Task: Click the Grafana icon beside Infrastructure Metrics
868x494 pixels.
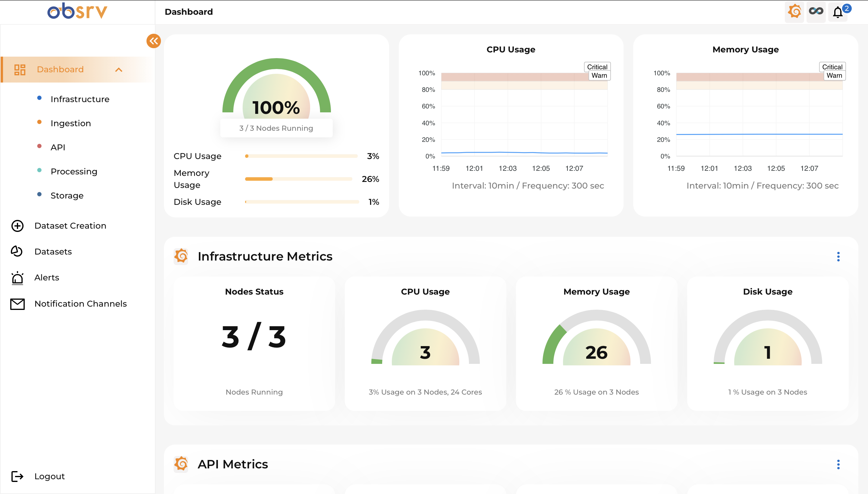Action: [181, 256]
